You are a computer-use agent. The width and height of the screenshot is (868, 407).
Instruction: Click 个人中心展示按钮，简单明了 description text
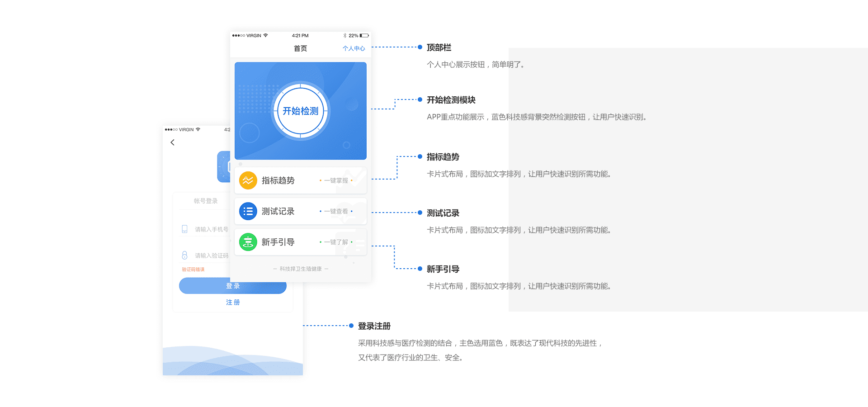(476, 65)
